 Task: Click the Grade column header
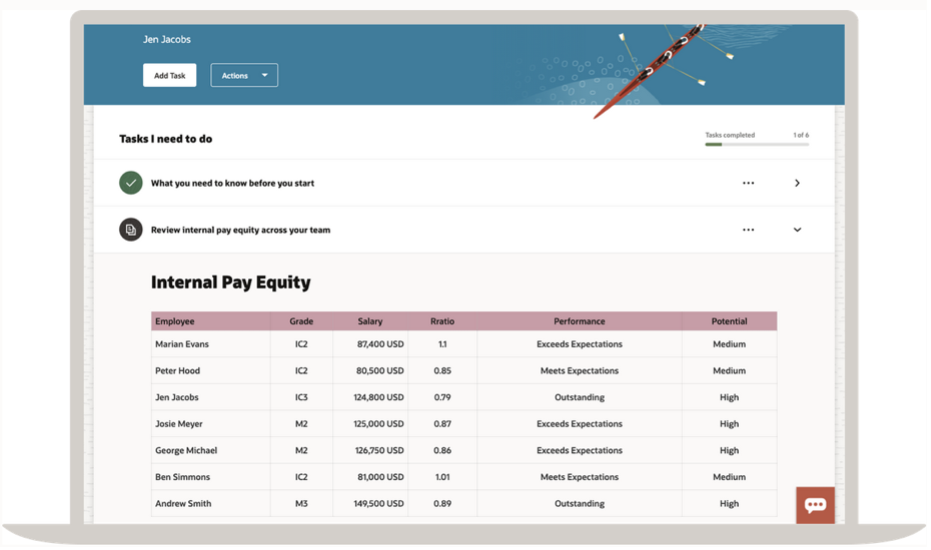301,321
